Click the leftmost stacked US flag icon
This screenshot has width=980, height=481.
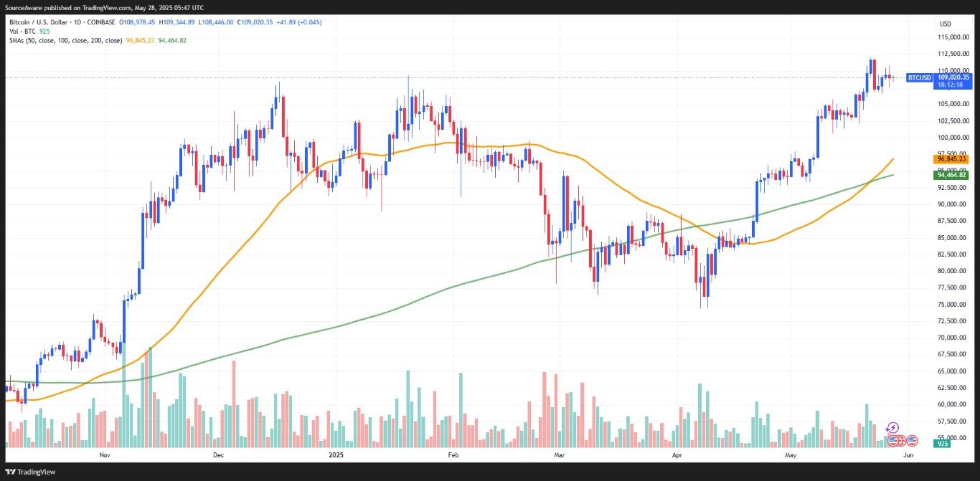pyautogui.click(x=894, y=439)
